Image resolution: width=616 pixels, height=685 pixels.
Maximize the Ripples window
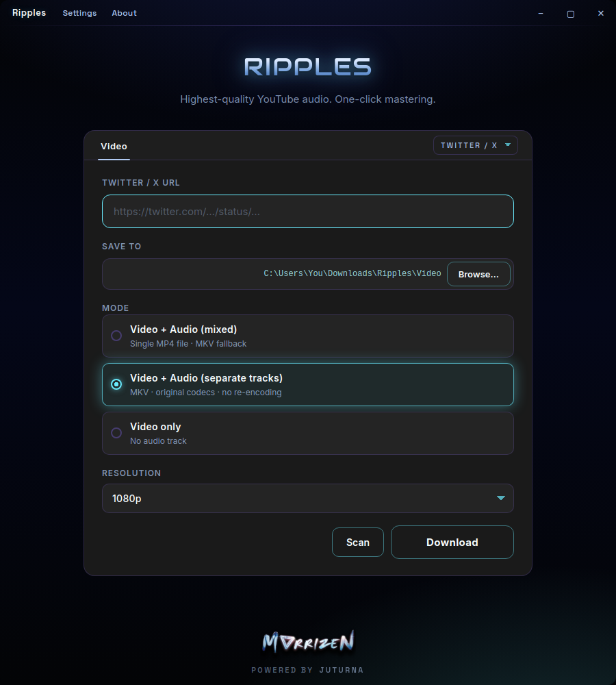[x=571, y=14]
